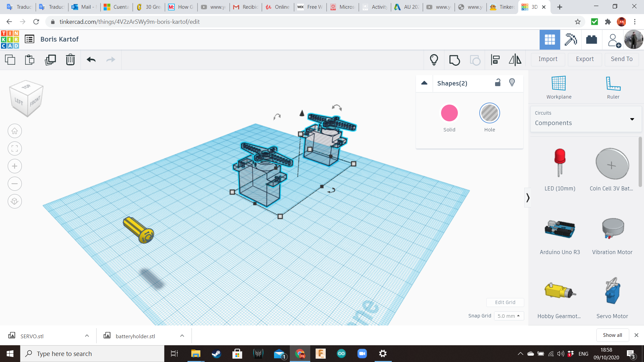This screenshot has height=362, width=644.
Task: Click the Edit Grid button
Action: coord(505,302)
